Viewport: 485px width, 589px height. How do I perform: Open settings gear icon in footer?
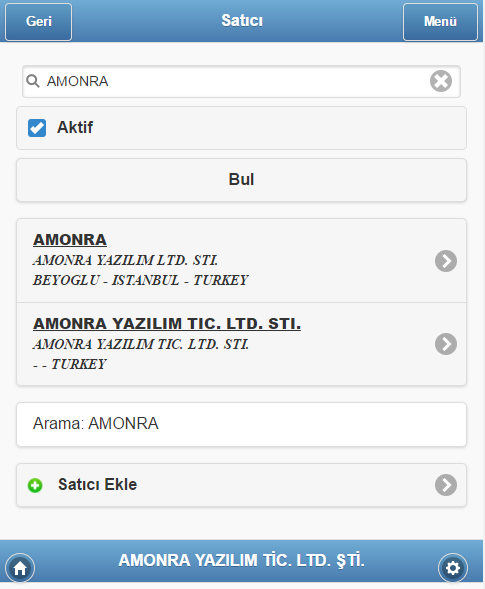point(453,568)
